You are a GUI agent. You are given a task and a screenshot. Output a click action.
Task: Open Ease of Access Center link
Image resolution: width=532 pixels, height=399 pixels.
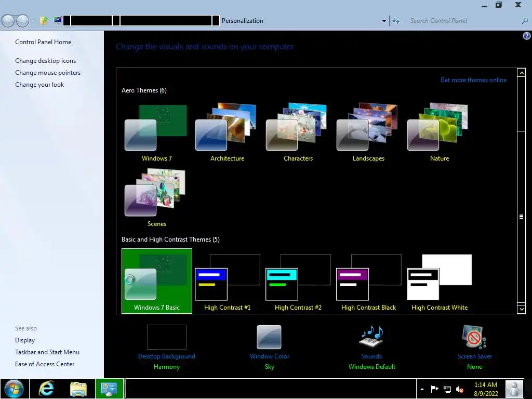tap(45, 364)
